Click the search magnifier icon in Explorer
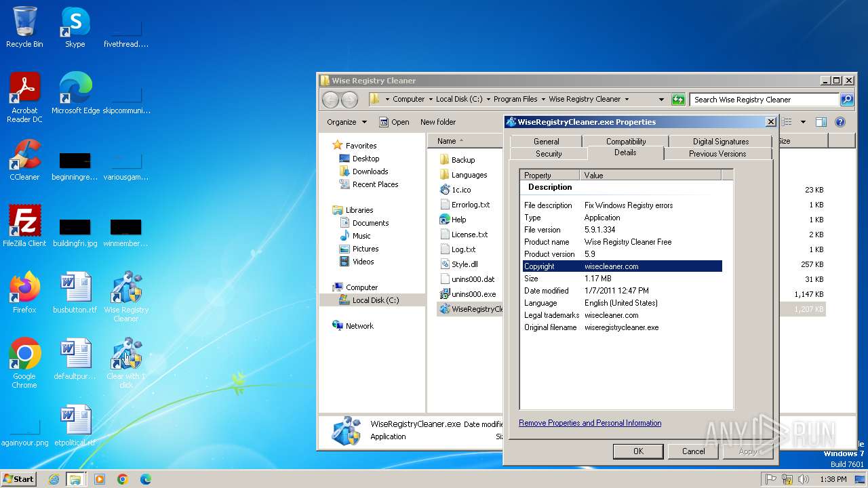 [846, 100]
